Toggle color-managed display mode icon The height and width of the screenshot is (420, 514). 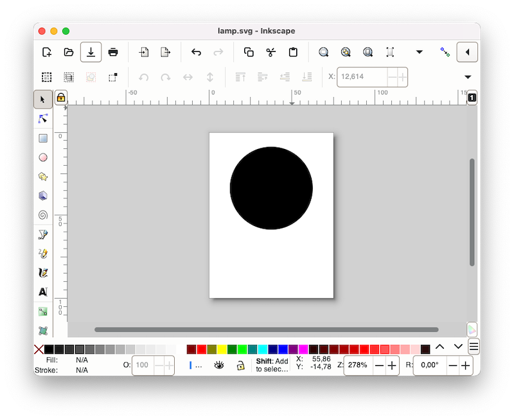pyautogui.click(x=472, y=330)
